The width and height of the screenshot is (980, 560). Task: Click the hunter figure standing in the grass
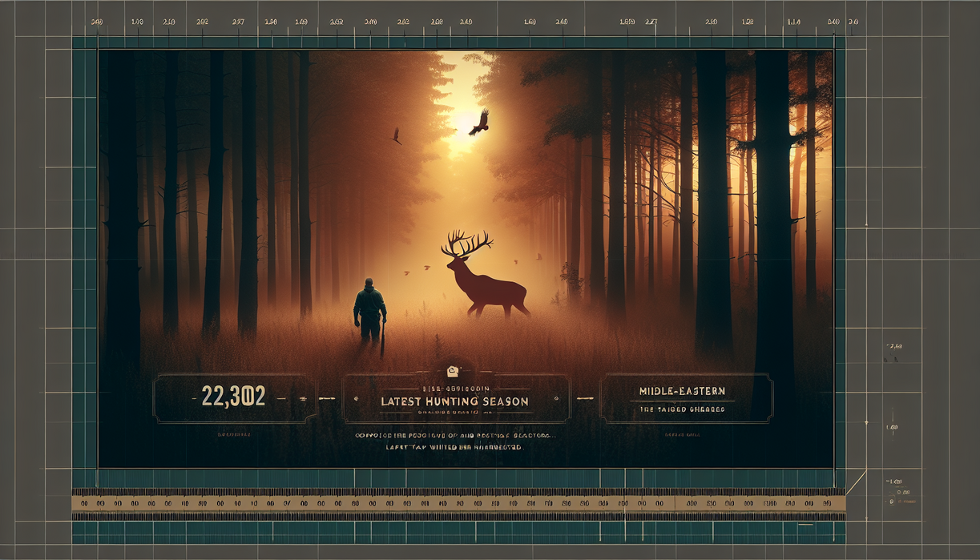point(370,311)
